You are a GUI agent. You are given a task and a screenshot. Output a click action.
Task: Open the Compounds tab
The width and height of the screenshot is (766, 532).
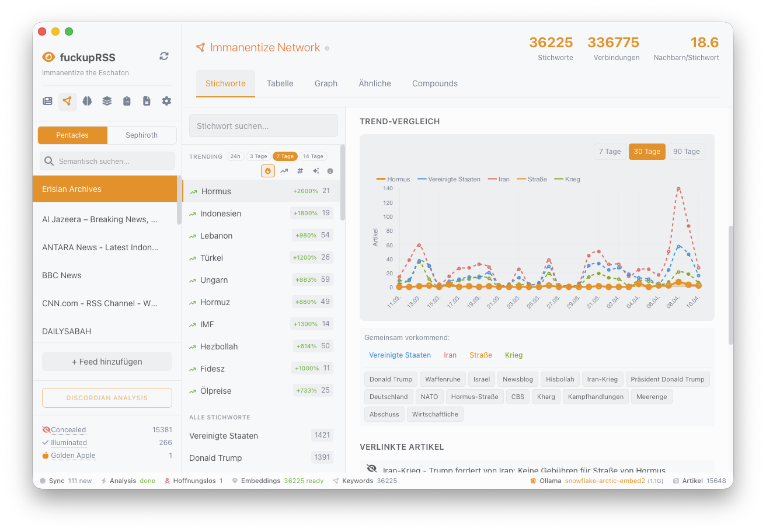434,83
